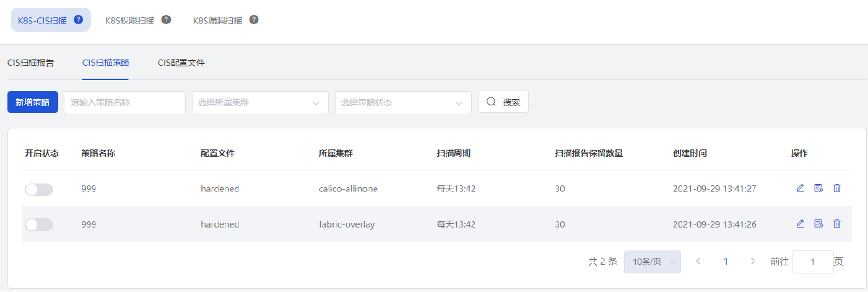
Task: Click 每天13:42 in the fabric-overlay row
Action: (x=456, y=224)
